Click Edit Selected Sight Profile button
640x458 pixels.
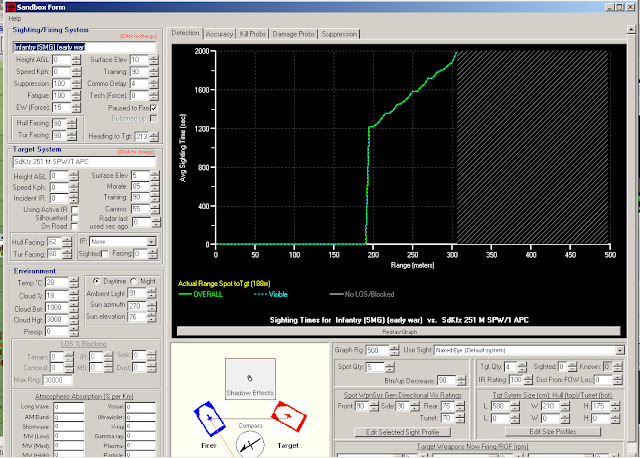click(x=402, y=432)
